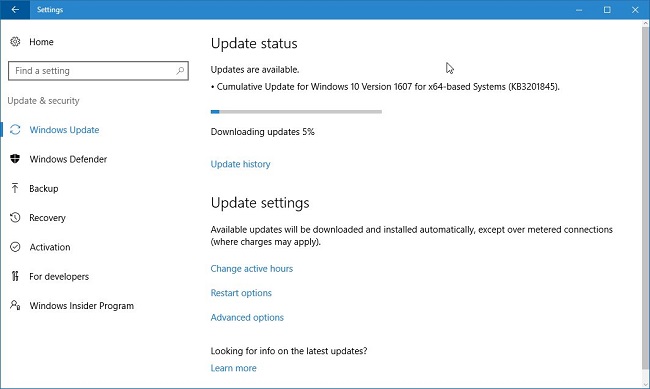Click the back arrow in title bar
This screenshot has width=650, height=389.
(x=15, y=10)
